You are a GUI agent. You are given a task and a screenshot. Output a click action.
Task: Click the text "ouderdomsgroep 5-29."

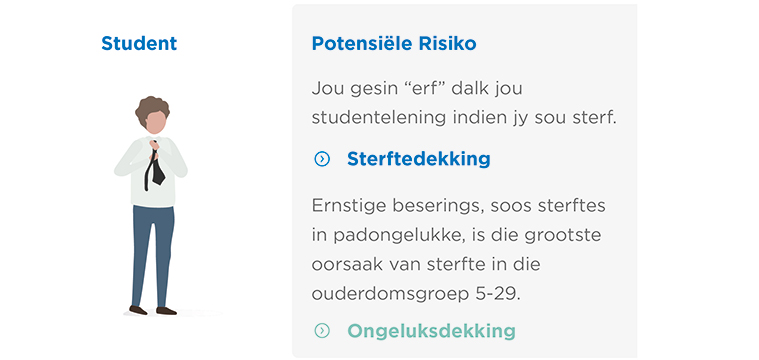pyautogui.click(x=416, y=294)
